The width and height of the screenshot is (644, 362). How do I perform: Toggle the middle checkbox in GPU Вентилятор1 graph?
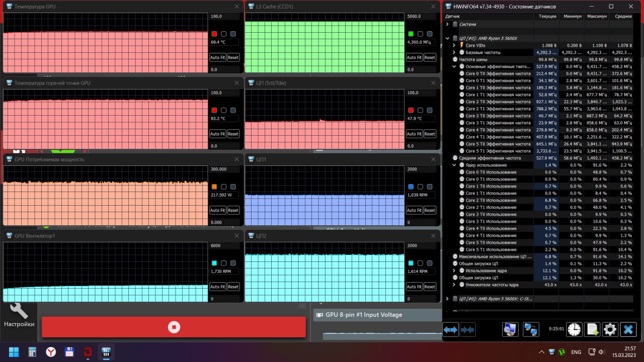click(223, 263)
